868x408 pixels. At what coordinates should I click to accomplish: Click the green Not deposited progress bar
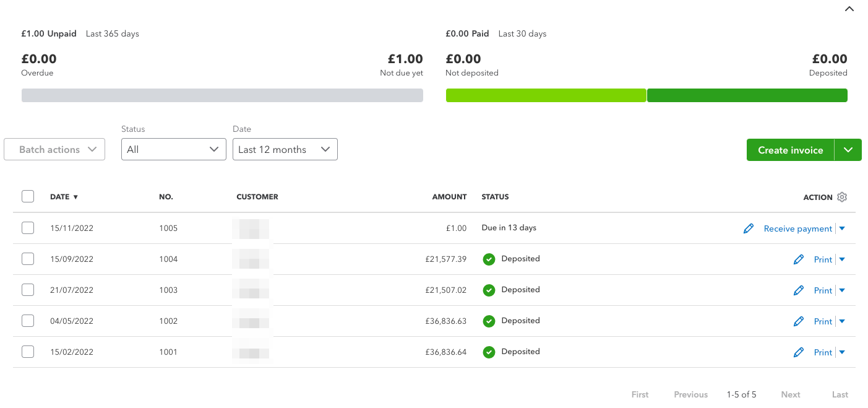click(x=546, y=95)
